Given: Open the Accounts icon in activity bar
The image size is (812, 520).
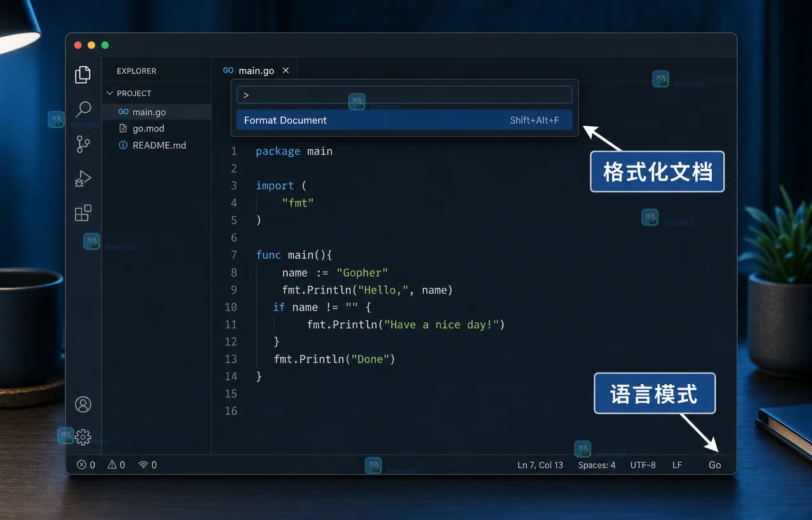Looking at the screenshot, I should (x=83, y=404).
